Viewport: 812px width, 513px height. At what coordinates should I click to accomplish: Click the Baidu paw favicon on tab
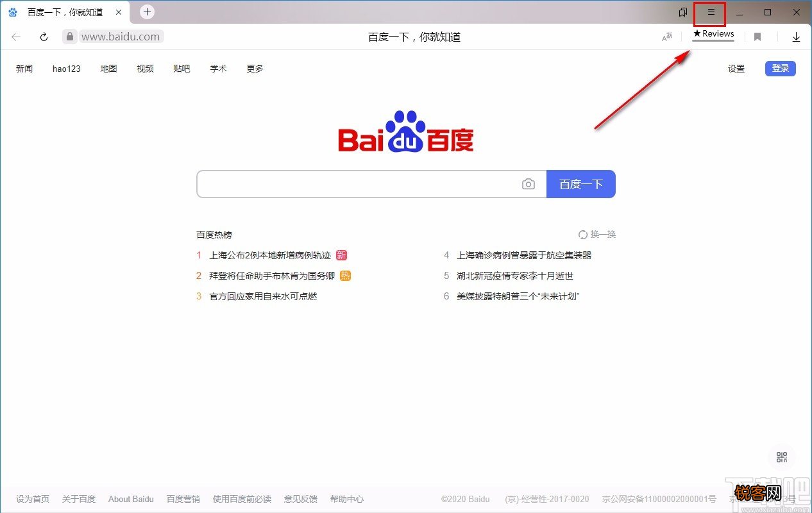pyautogui.click(x=13, y=12)
